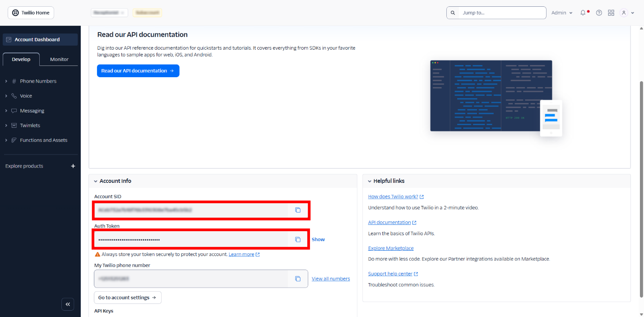
Task: Click the Messaging chat icon
Action: pos(14,111)
